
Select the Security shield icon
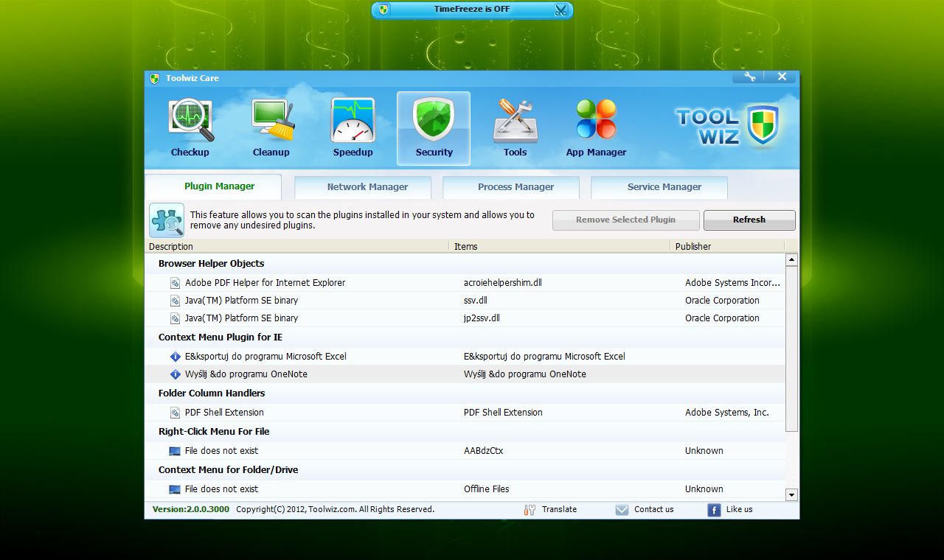tap(434, 121)
